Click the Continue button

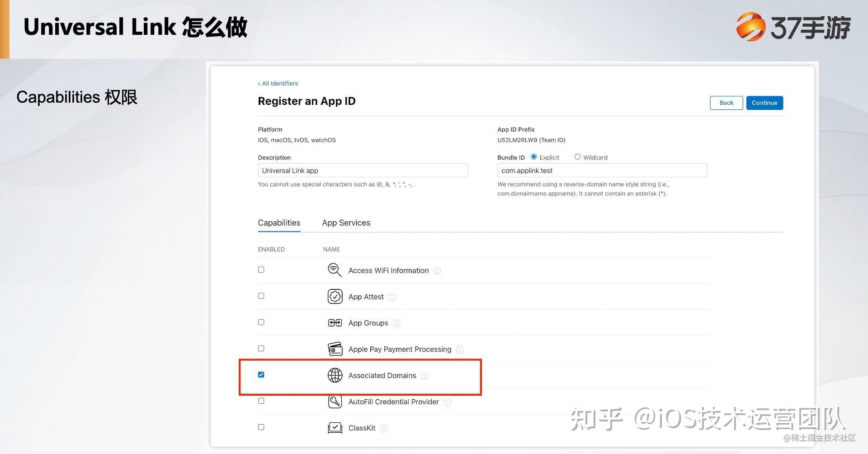[764, 103]
